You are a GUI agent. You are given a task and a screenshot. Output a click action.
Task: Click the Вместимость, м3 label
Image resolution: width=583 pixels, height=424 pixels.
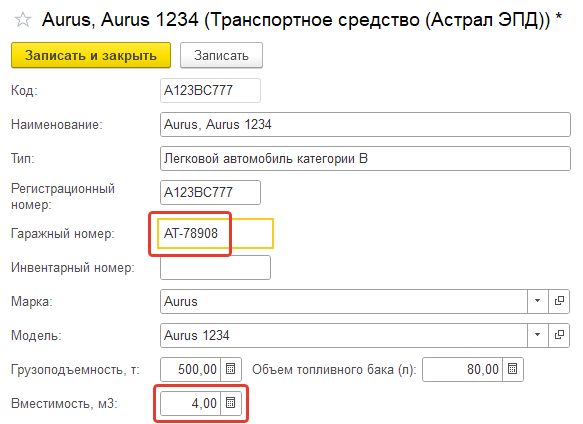point(64,404)
